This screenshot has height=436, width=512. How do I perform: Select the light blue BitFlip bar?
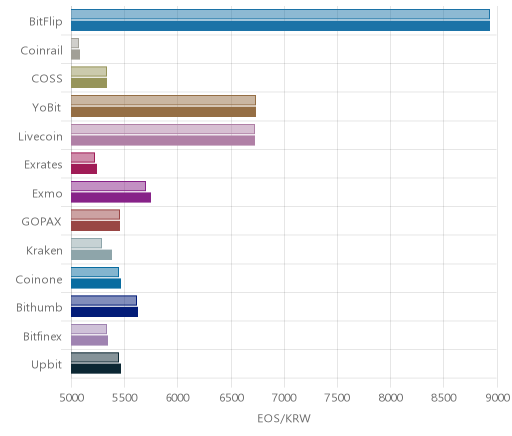[280, 15]
